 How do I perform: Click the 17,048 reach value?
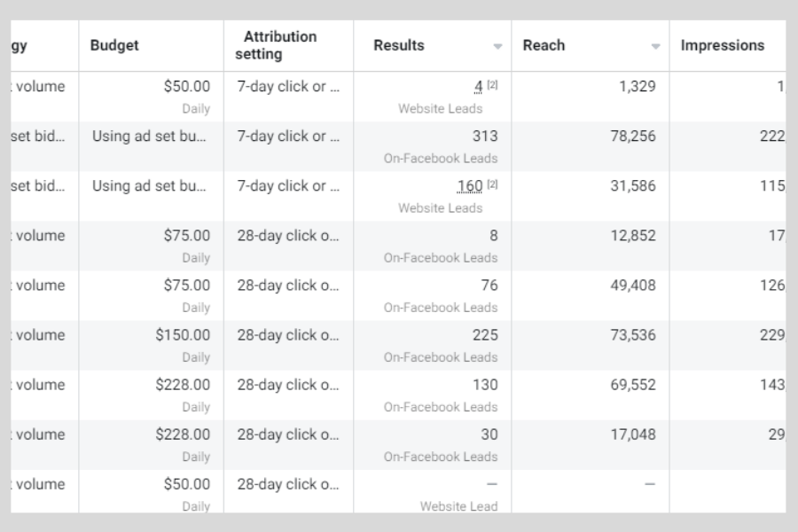click(x=632, y=434)
